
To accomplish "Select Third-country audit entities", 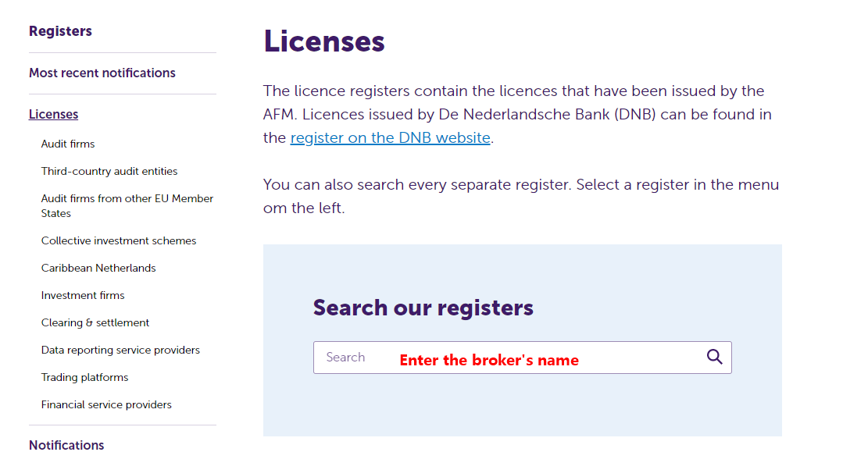I will (109, 172).
